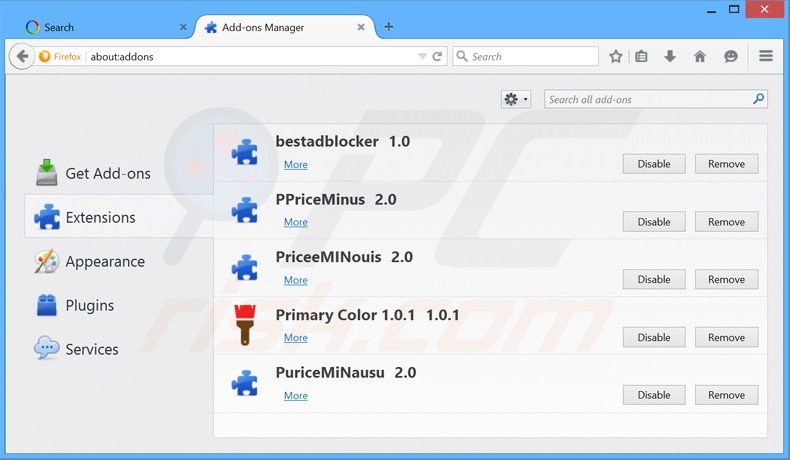Click the PuriceMiNausu puzzle piece icon

tap(244, 383)
